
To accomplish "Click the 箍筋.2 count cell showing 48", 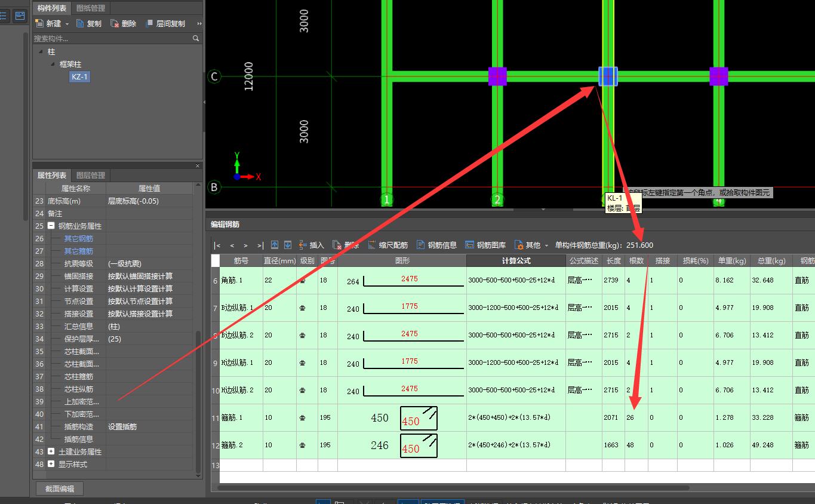I will coord(636,445).
